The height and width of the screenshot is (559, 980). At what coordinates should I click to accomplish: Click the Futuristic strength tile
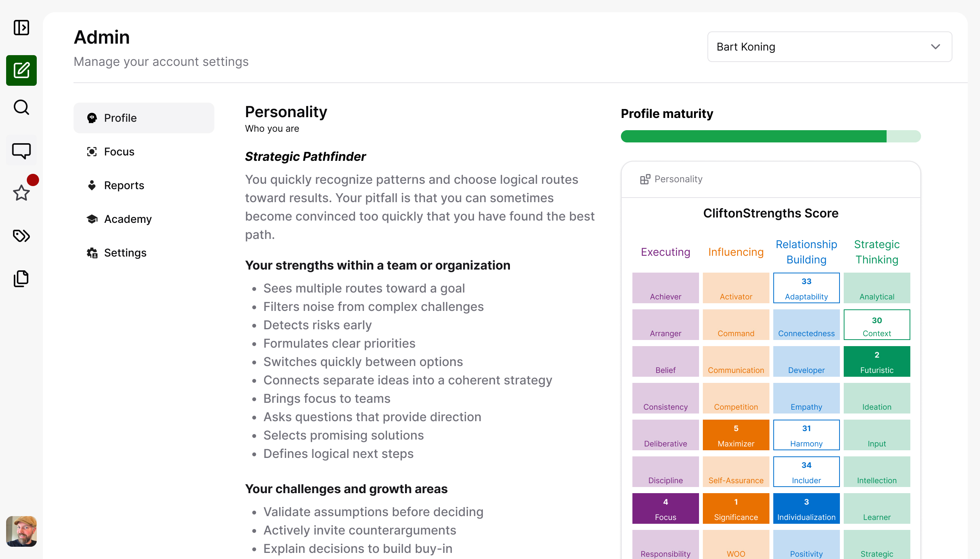coord(876,361)
